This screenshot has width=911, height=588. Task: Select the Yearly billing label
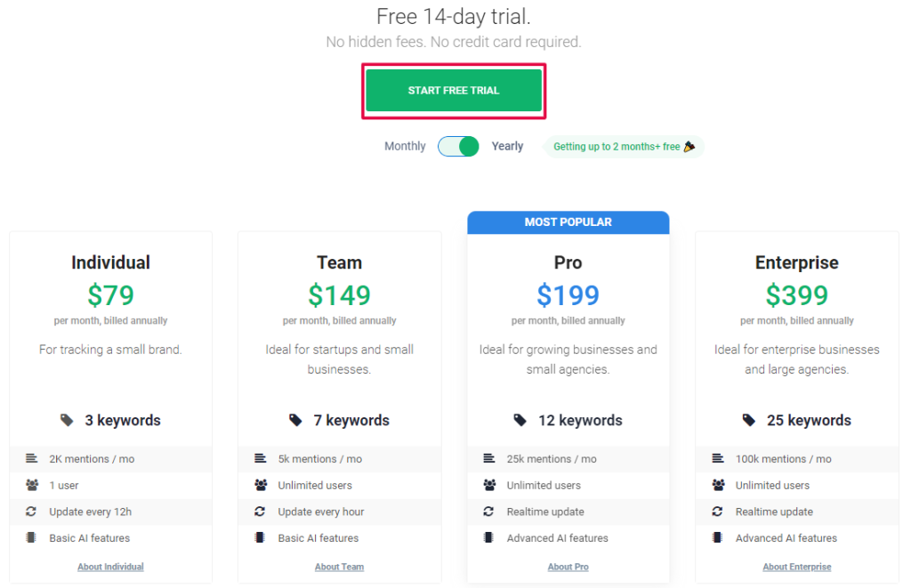coord(507,147)
